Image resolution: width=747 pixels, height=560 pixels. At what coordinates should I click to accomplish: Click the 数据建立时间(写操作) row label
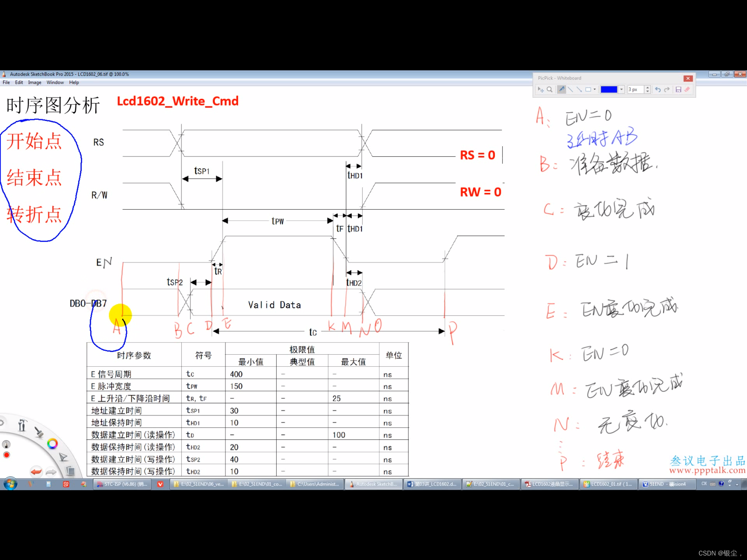click(133, 459)
